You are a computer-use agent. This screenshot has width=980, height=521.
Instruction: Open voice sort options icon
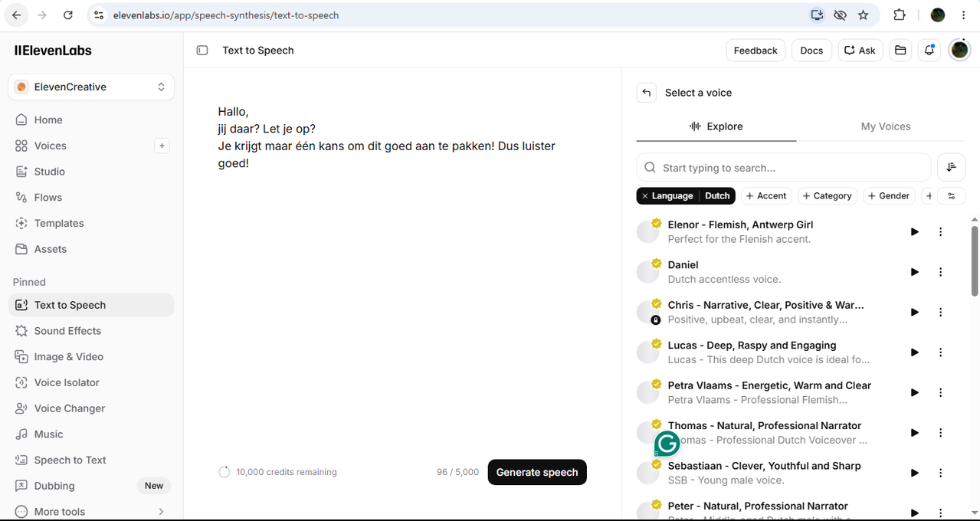[x=952, y=167]
